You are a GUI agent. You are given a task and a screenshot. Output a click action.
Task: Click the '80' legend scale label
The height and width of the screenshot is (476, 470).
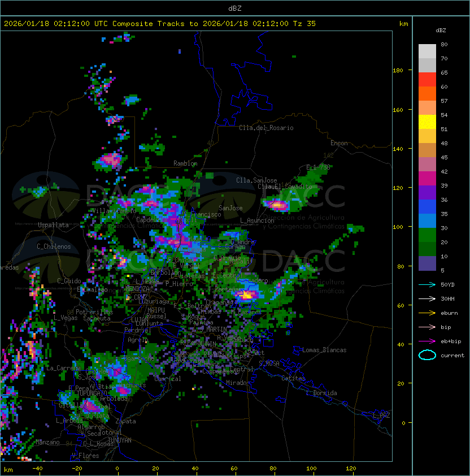coord(444,44)
